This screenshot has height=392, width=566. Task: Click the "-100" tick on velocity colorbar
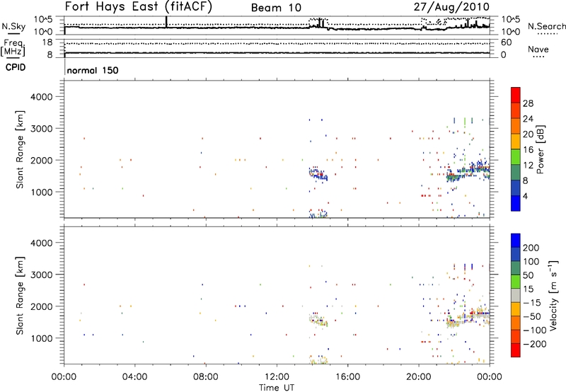535,330
